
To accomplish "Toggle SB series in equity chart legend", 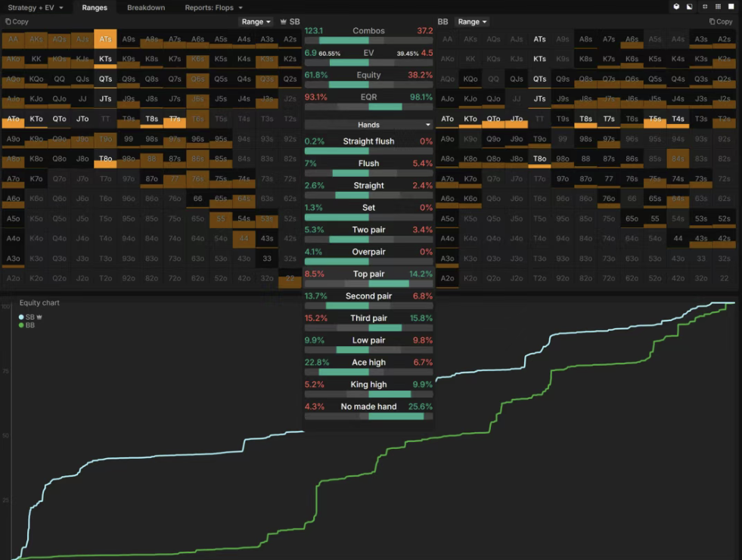I will click(29, 317).
